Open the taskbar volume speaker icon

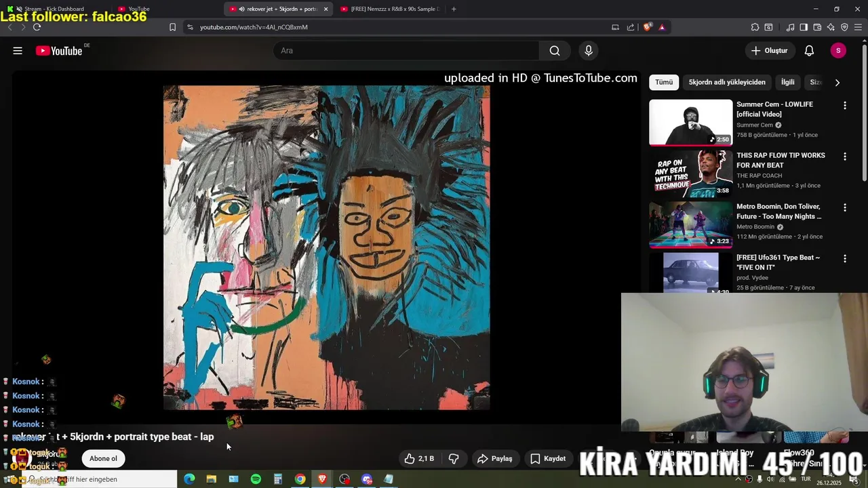(x=770, y=480)
